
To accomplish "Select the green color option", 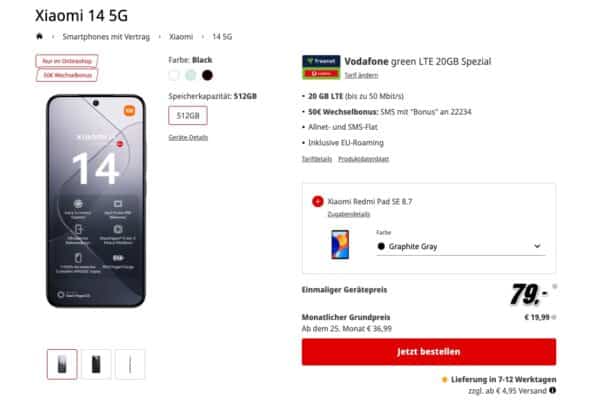I will click(x=191, y=75).
